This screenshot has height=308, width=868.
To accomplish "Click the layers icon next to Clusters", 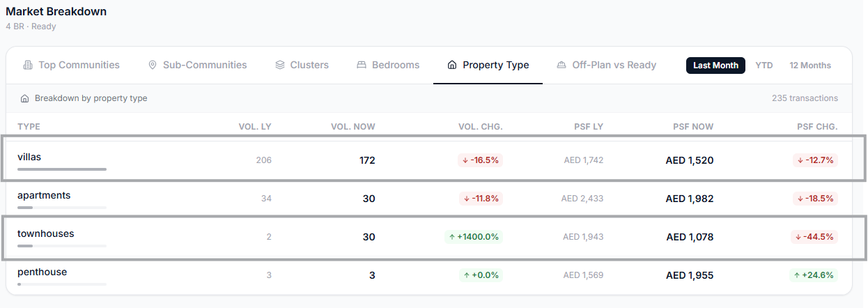I will coord(280,65).
